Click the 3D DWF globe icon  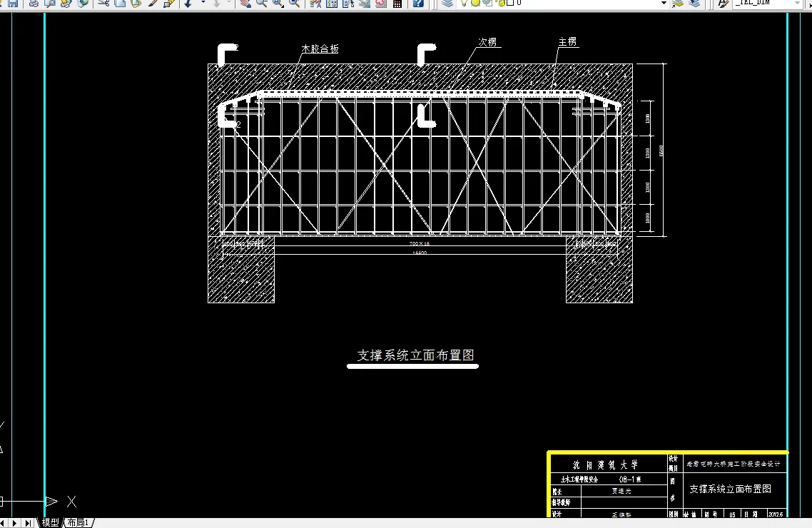83,3
